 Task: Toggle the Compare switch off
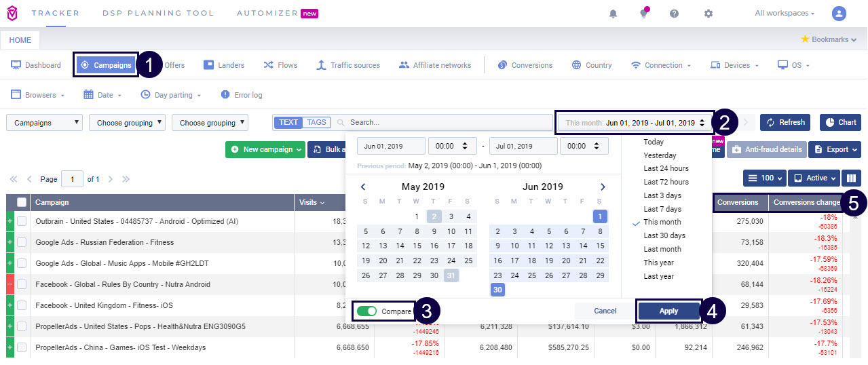click(367, 311)
